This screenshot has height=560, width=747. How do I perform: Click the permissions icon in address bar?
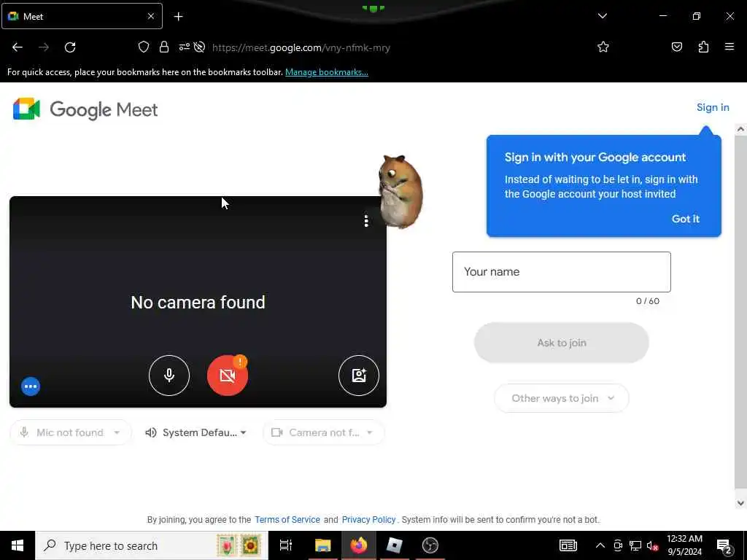tap(184, 47)
